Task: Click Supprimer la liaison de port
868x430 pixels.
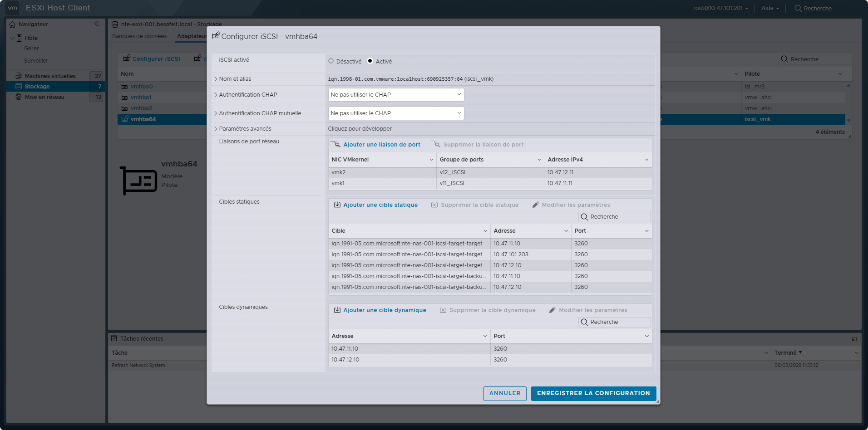Action: pyautogui.click(x=483, y=145)
